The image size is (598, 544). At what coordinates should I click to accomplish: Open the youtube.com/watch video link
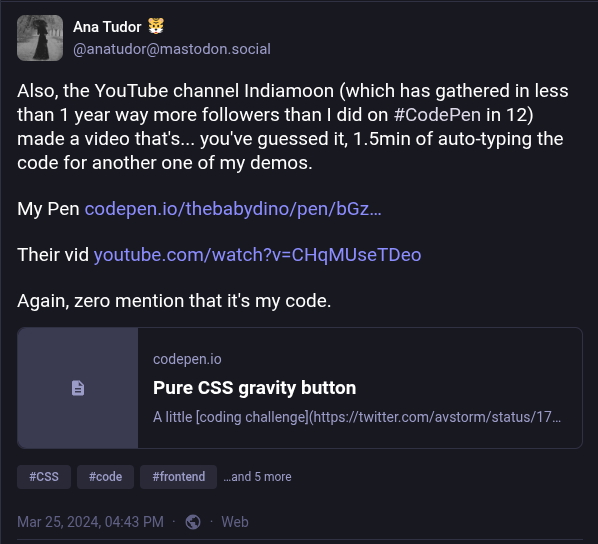(257, 255)
